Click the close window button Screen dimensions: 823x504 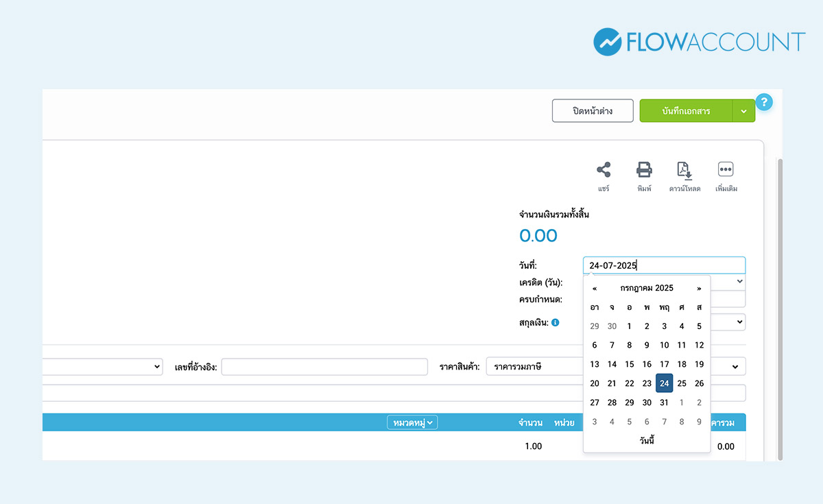pos(593,111)
